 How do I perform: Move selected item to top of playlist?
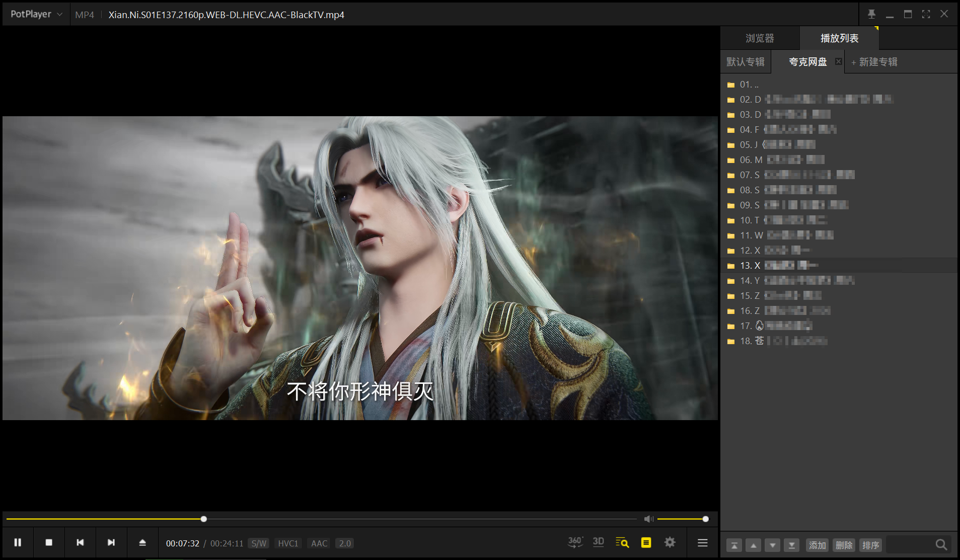(x=734, y=545)
